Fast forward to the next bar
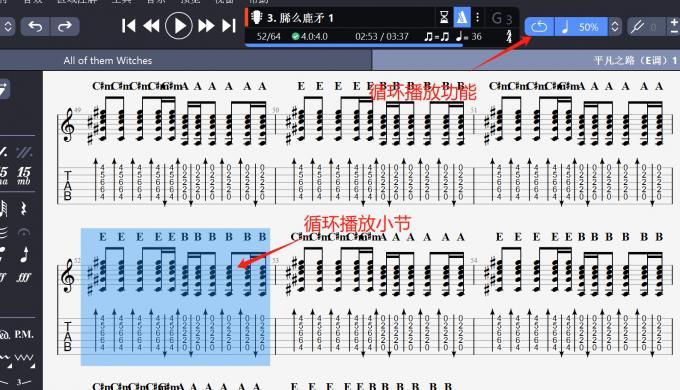This screenshot has height=390, width=680. coord(206,26)
